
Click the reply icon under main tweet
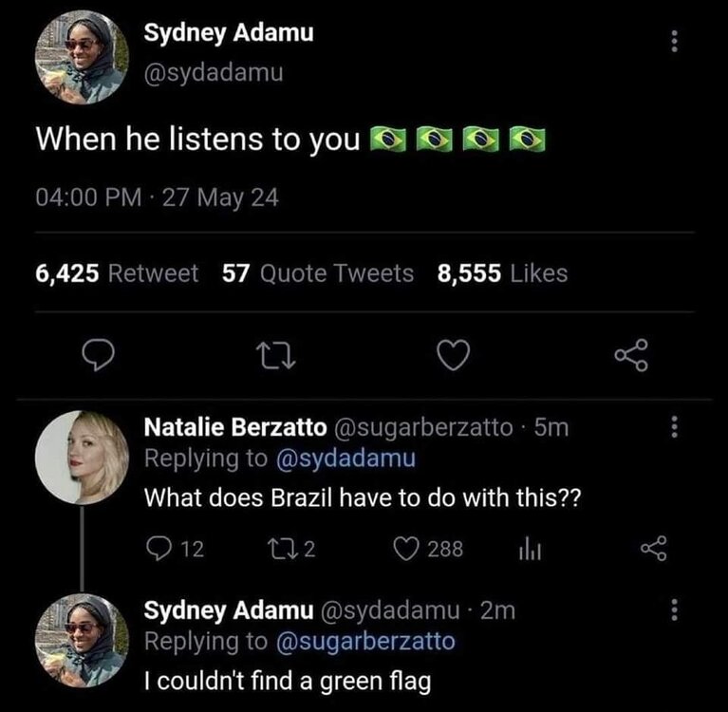point(98,355)
